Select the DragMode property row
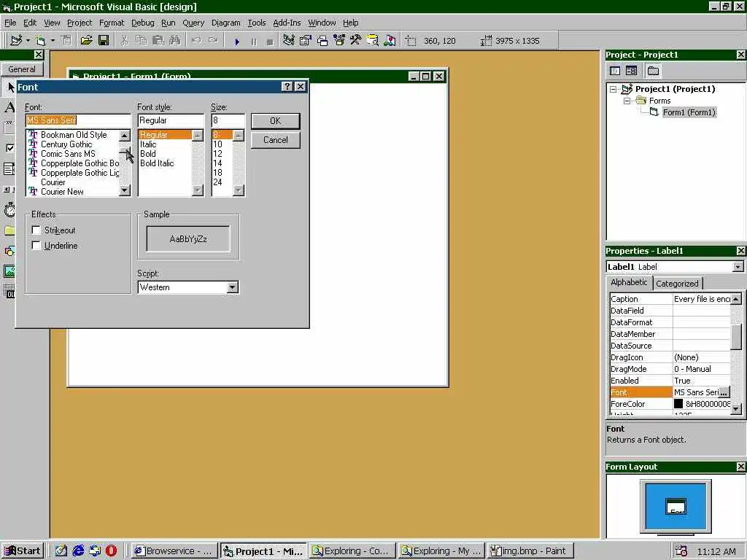 tap(670, 369)
